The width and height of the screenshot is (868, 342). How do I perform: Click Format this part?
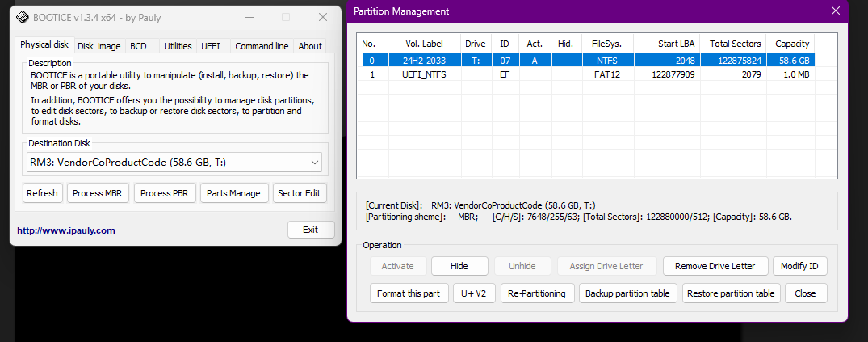[x=409, y=293]
